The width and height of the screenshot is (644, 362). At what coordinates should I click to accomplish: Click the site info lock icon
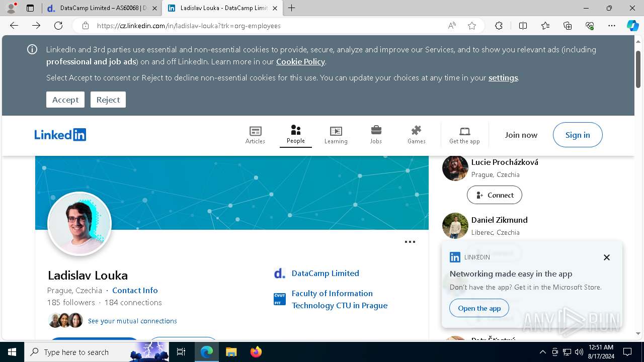[86, 26]
